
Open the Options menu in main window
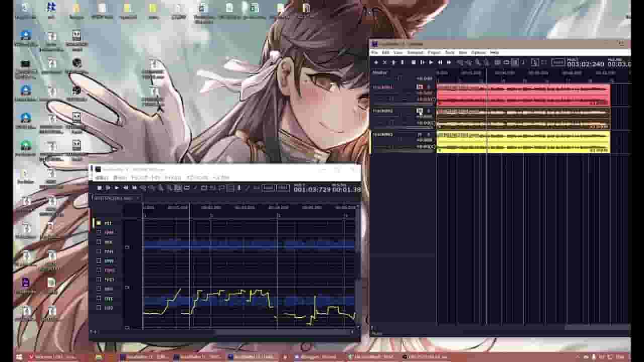[x=478, y=52]
